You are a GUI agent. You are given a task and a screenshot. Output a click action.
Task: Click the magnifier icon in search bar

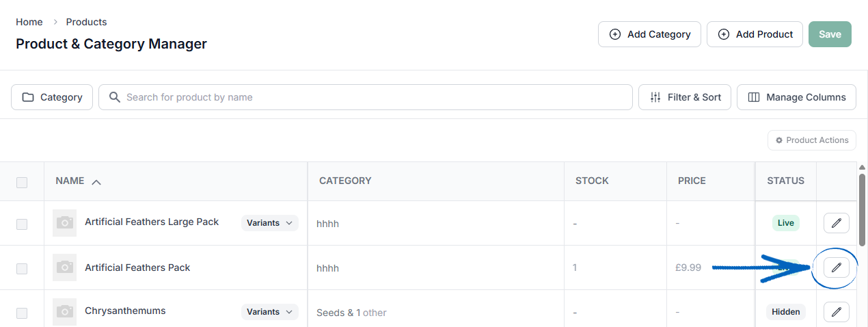pos(115,97)
